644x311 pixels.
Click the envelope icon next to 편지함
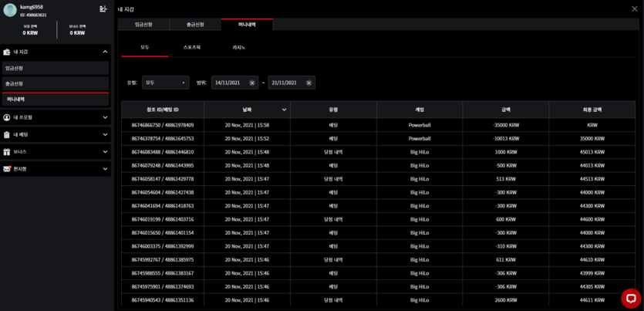tap(7, 169)
